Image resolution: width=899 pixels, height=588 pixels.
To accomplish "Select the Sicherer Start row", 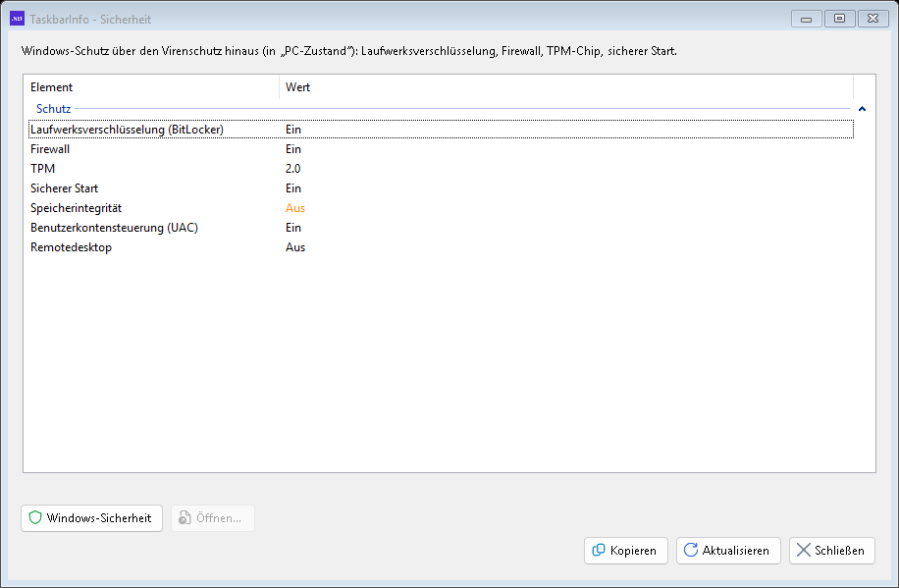I will (441, 188).
